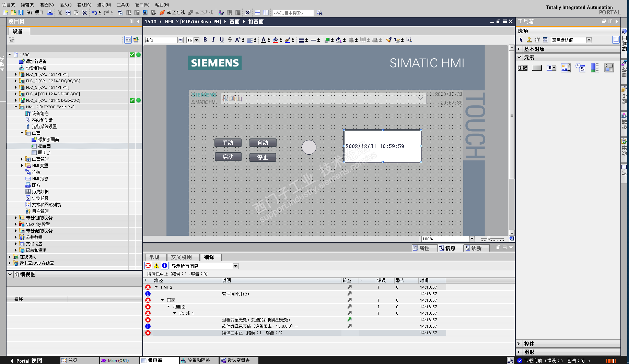This screenshot has height=364, width=629.
Task: Click the search in project field
Action: coord(293,13)
